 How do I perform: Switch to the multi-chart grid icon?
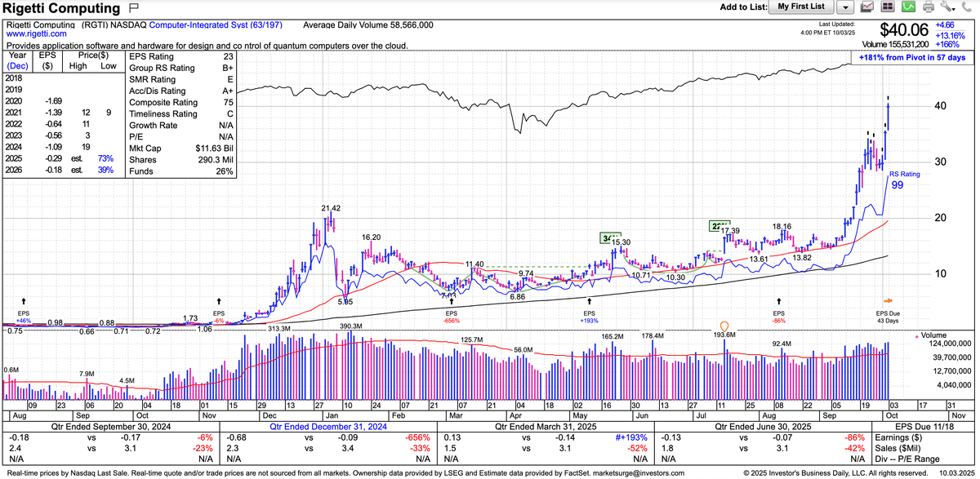[x=888, y=7]
